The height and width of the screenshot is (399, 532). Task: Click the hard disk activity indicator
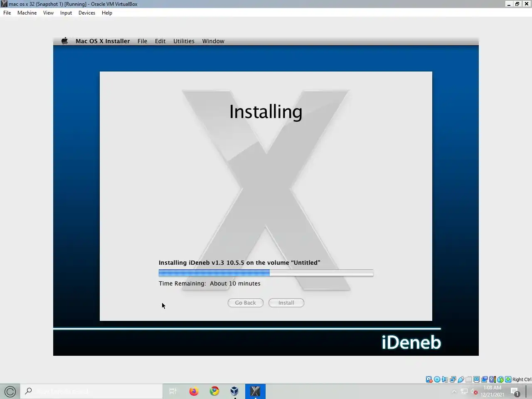point(429,379)
